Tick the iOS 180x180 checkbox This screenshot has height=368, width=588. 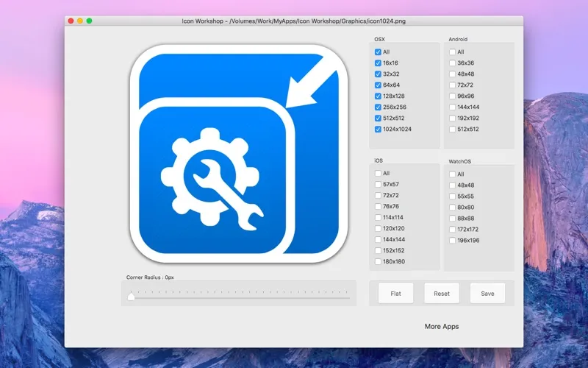[378, 262]
